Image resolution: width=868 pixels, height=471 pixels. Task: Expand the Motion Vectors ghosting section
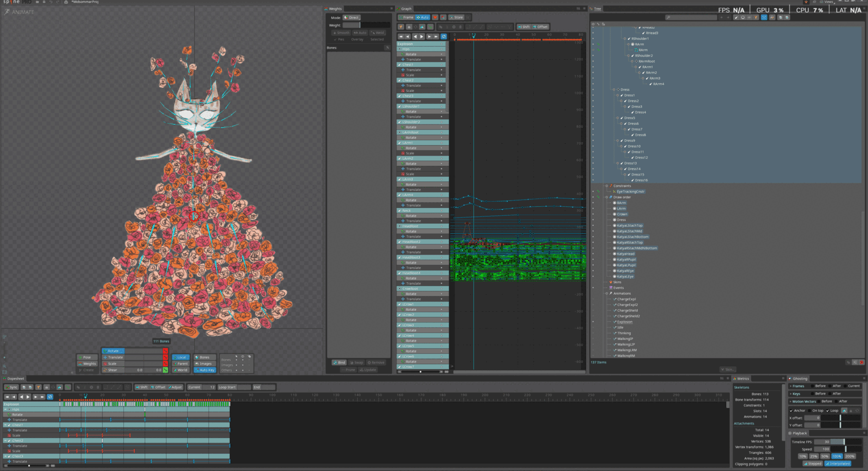click(x=791, y=401)
